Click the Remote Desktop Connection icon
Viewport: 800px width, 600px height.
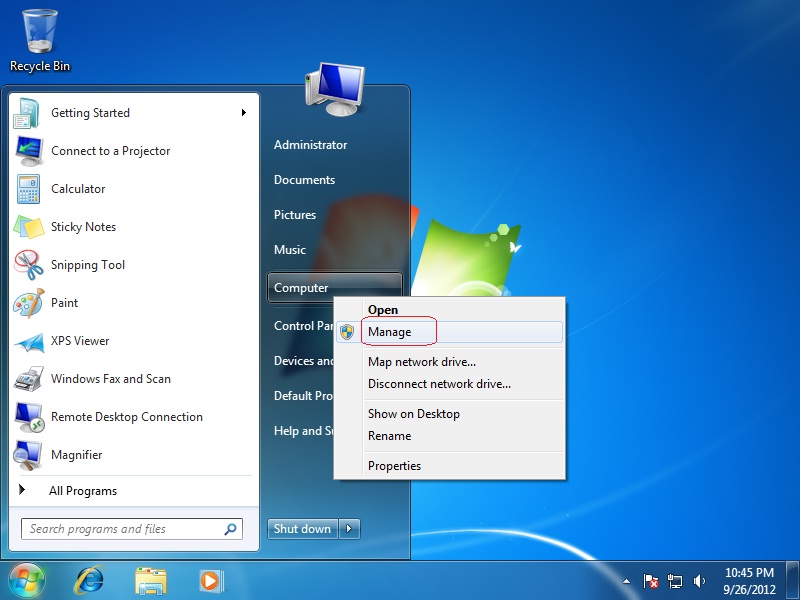(x=29, y=417)
